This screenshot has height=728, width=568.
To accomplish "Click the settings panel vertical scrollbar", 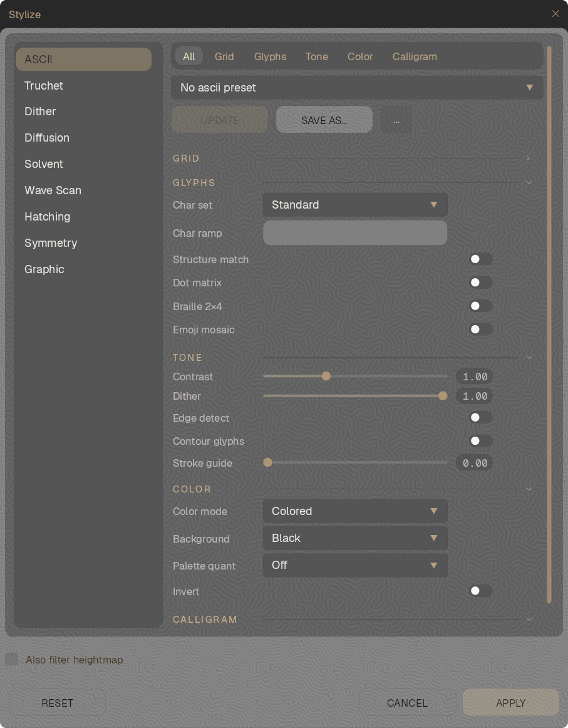I will pos(549,325).
